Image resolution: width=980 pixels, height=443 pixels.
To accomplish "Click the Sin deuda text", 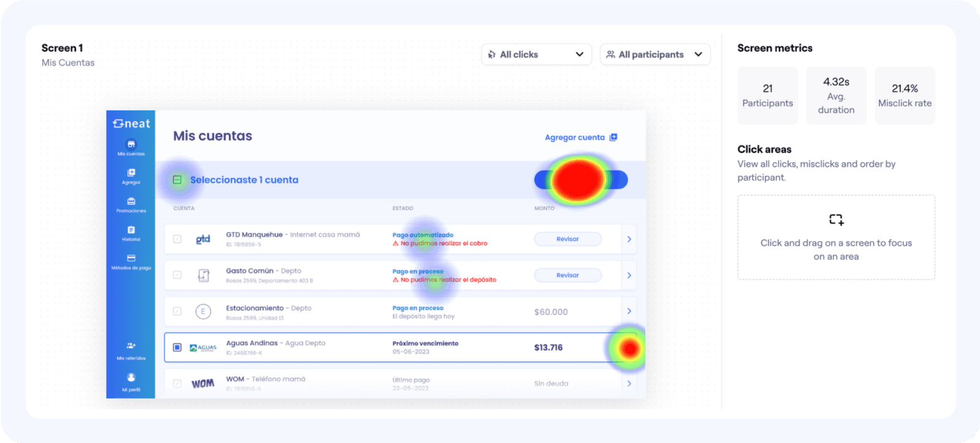I will tap(551, 383).
